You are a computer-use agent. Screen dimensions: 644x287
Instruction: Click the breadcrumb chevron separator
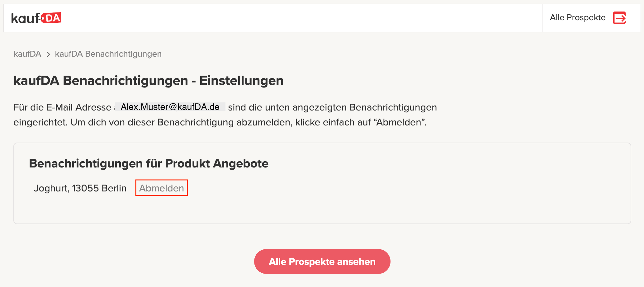point(48,54)
